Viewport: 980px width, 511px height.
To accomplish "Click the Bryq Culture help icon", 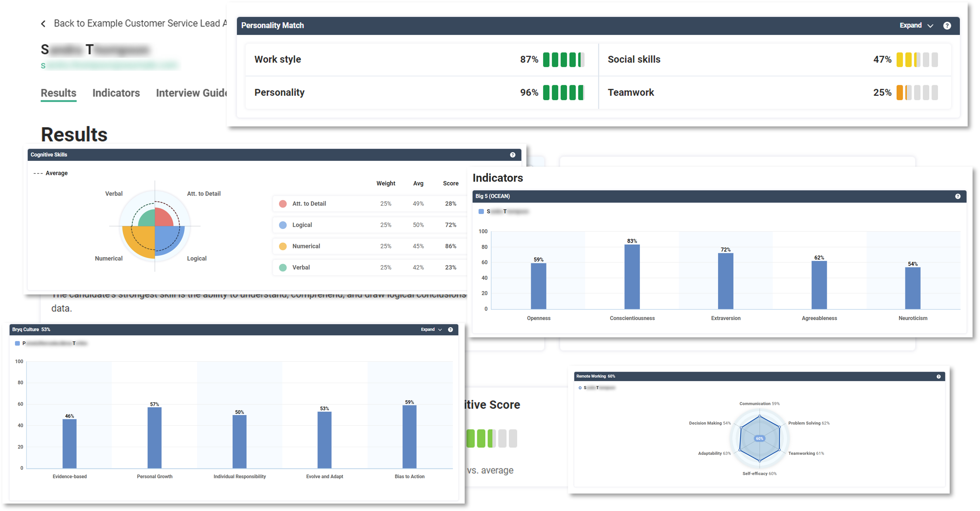I will [x=451, y=329].
